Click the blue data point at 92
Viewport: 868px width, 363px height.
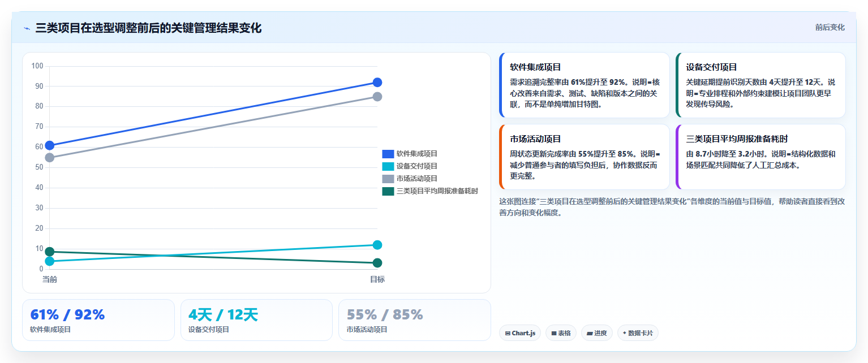coord(377,83)
